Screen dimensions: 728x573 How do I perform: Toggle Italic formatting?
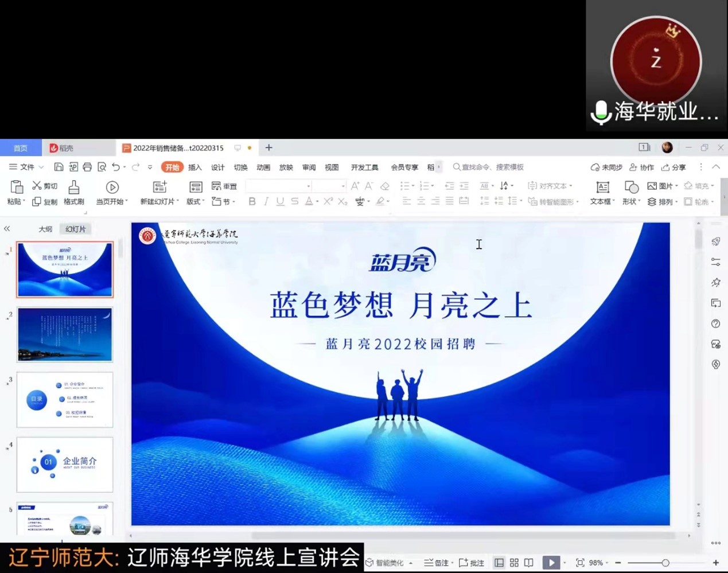point(266,201)
